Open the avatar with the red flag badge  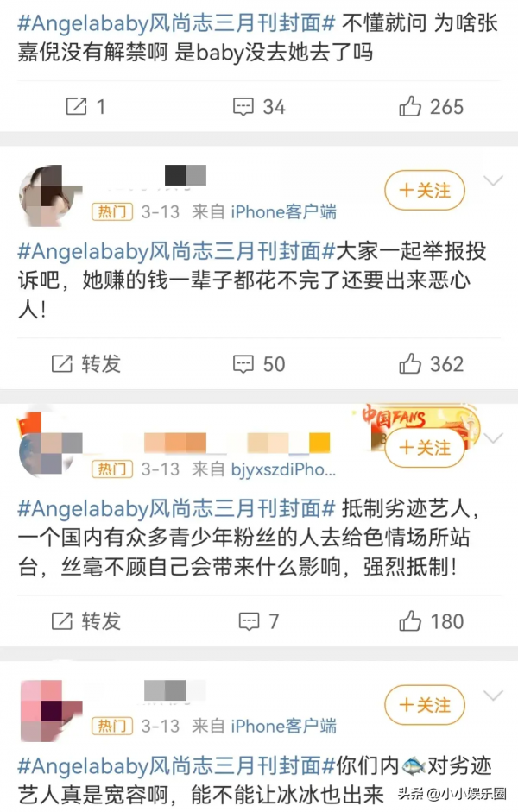[x=48, y=446]
